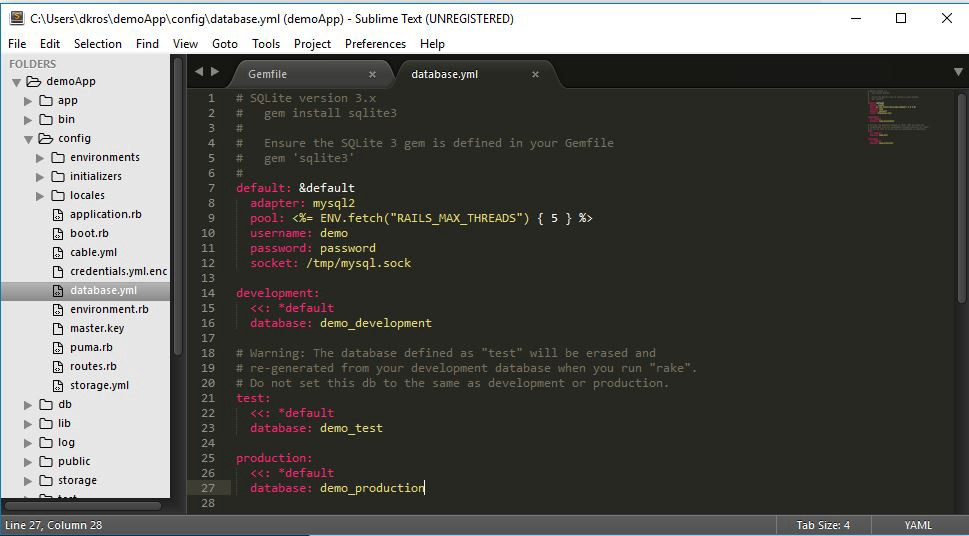Click the application.rb file icon
Image resolution: width=969 pixels, height=536 pixels.
click(x=57, y=215)
